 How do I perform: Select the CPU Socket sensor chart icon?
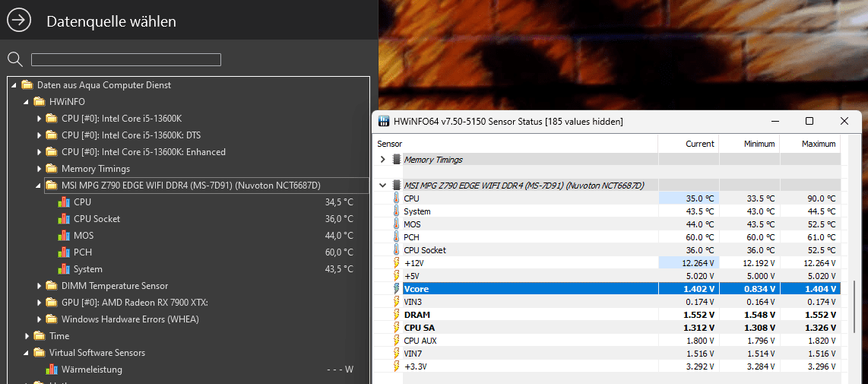(x=64, y=219)
